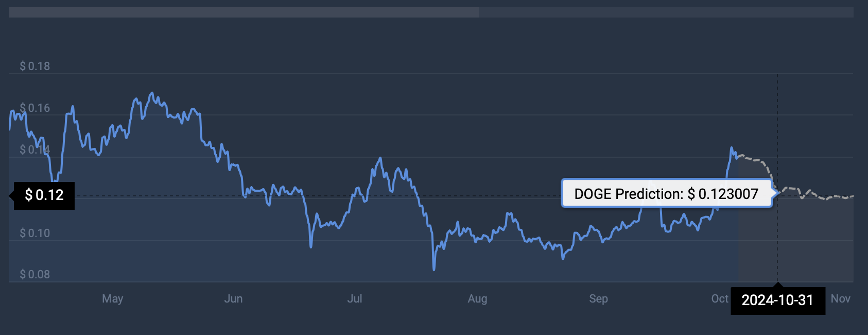Click the 2024-10-31 date label
The image size is (868, 335).
777,300
